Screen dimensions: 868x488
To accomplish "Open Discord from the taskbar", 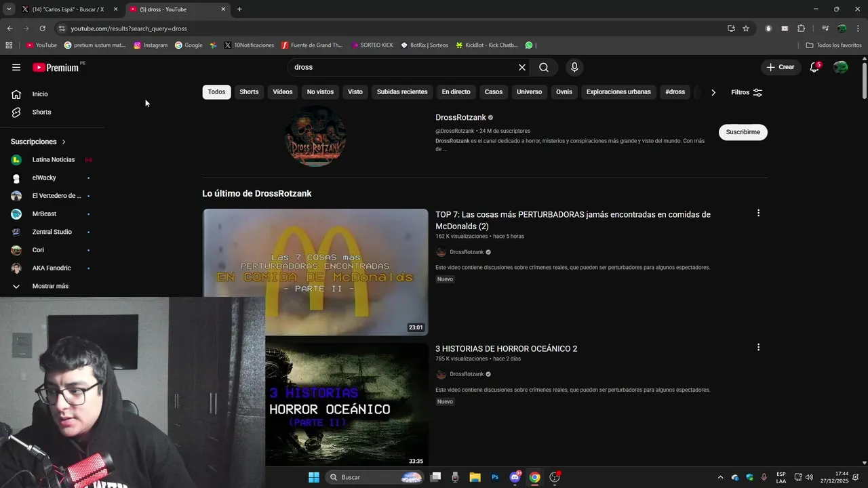I will [x=515, y=477].
